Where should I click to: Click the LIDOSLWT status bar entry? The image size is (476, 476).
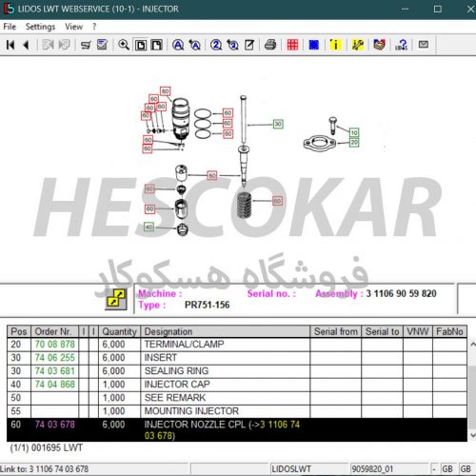(x=291, y=469)
